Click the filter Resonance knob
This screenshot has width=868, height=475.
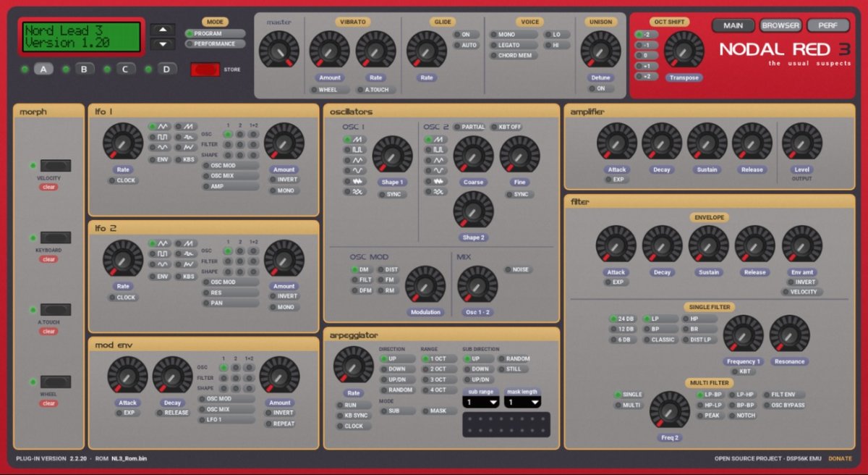tap(789, 335)
